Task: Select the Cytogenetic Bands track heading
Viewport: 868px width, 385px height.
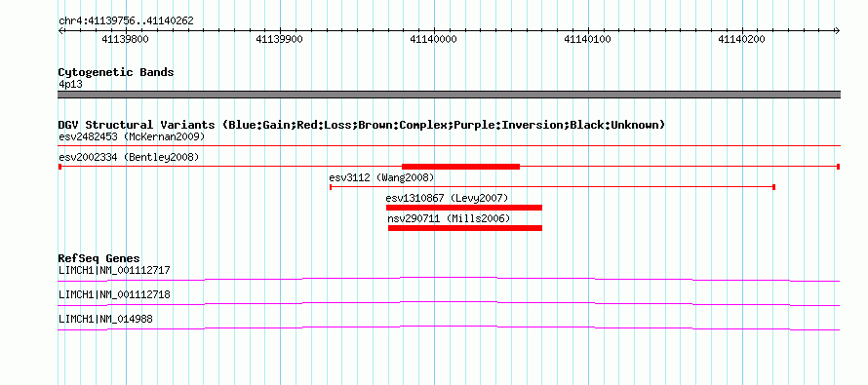Action: point(116,72)
